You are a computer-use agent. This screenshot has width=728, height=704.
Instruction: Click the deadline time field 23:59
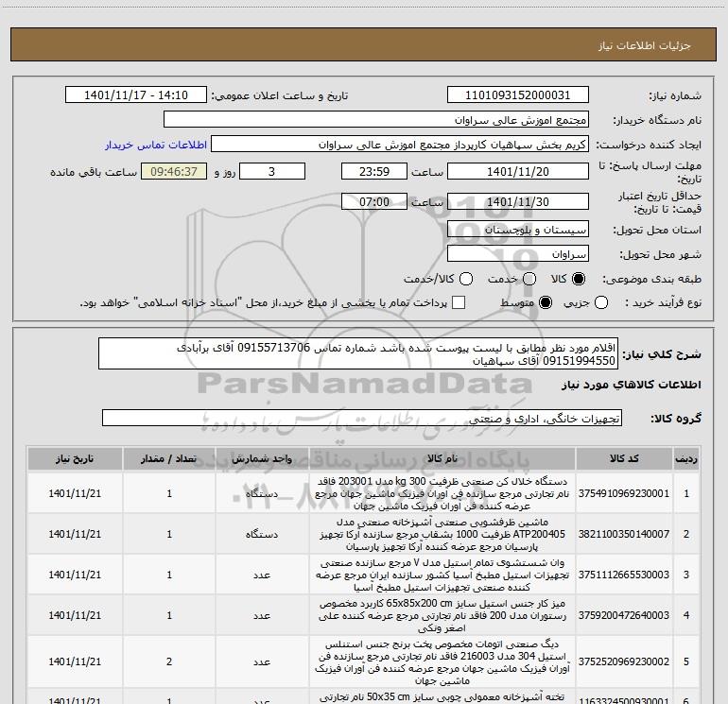point(374,171)
